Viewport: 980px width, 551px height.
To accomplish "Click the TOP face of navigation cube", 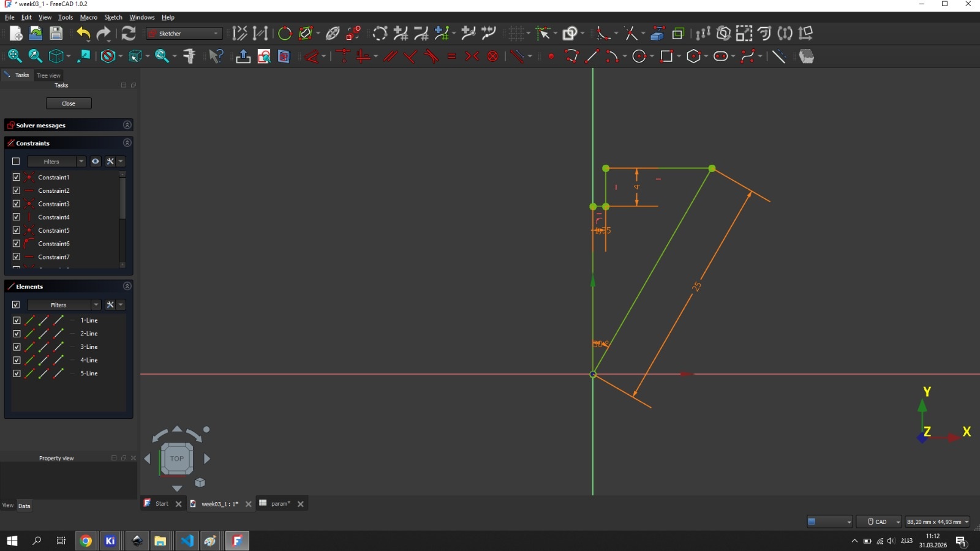I will (176, 459).
